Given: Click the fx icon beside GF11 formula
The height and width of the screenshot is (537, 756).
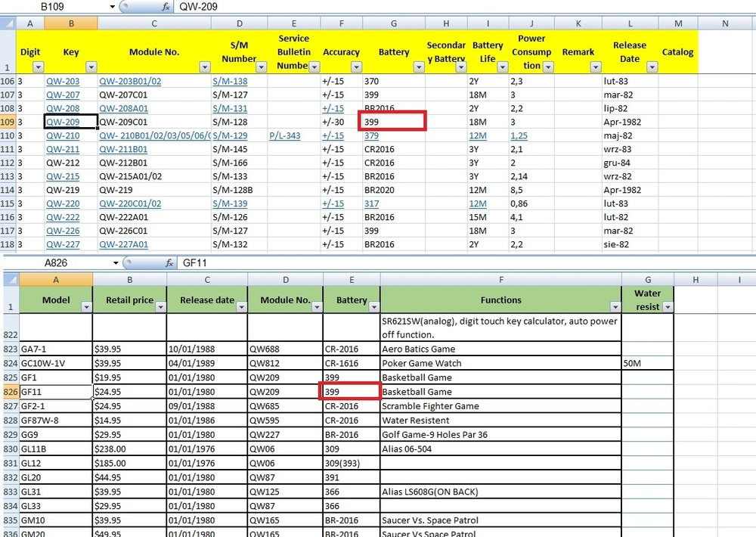Looking at the screenshot, I should point(170,263).
